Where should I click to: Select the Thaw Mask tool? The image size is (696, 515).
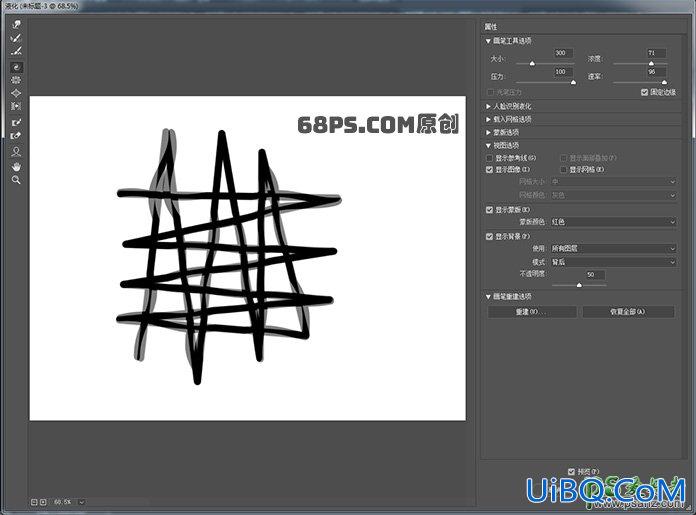pos(16,136)
